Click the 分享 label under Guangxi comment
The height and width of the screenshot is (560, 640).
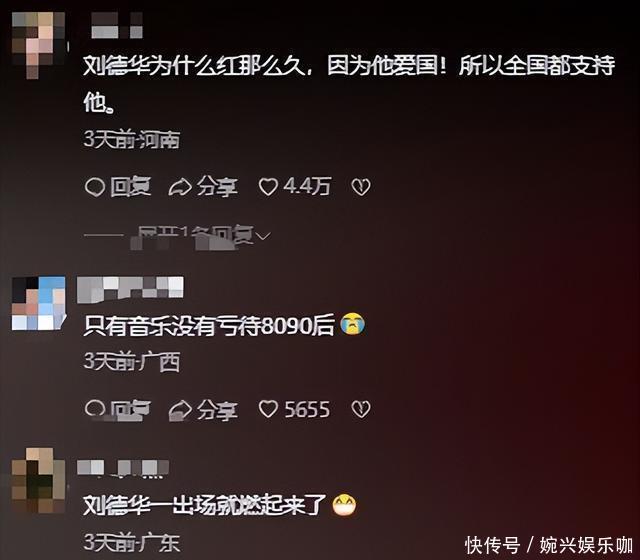pos(217,410)
